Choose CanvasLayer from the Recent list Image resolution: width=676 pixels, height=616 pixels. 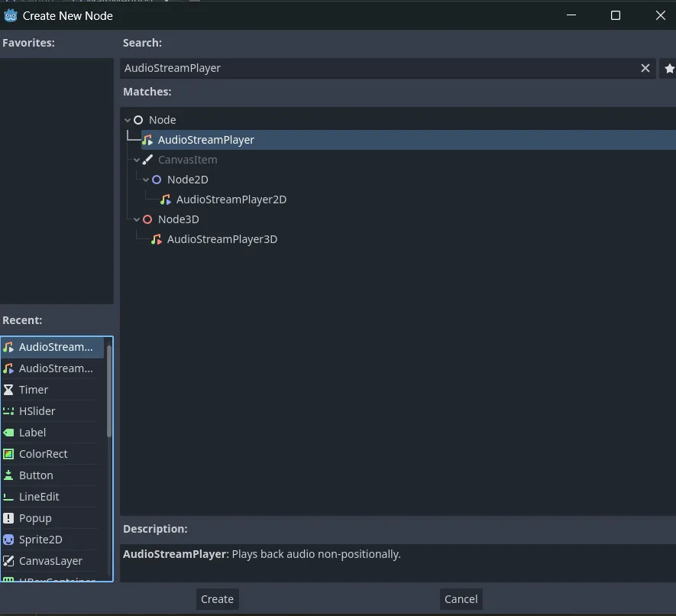[52, 561]
